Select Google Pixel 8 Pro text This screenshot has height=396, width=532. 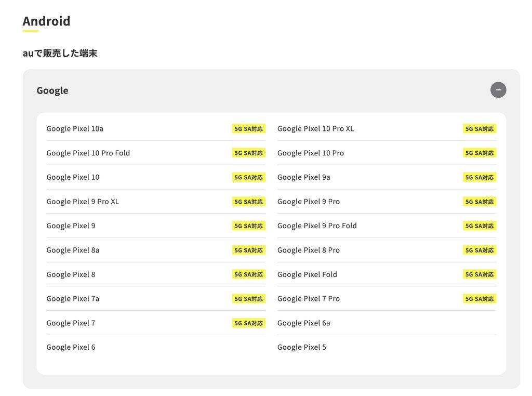pyautogui.click(x=309, y=250)
